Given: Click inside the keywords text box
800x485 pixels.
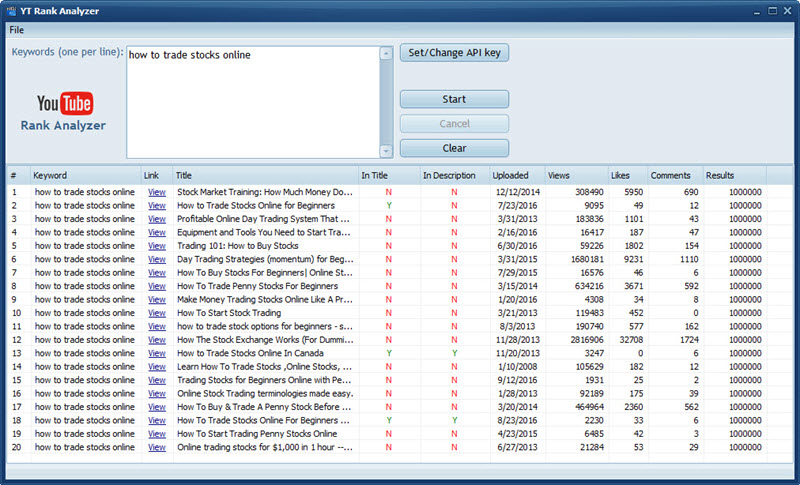Looking at the screenshot, I should tap(252, 100).
